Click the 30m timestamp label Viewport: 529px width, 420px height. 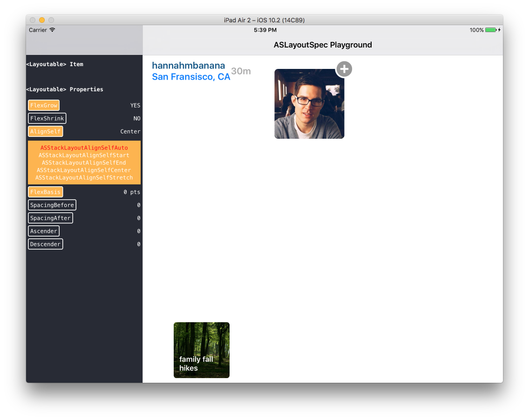(x=241, y=71)
